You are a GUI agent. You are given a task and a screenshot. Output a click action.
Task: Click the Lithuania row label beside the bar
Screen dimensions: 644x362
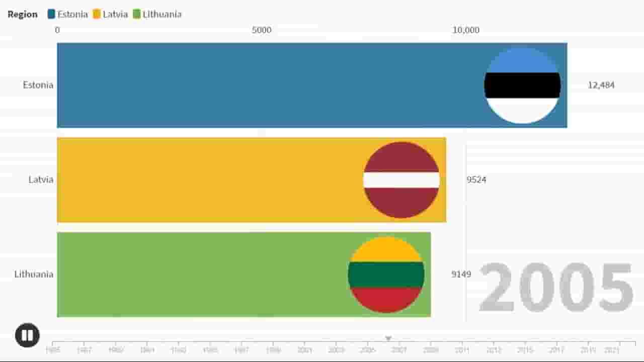[x=34, y=274]
